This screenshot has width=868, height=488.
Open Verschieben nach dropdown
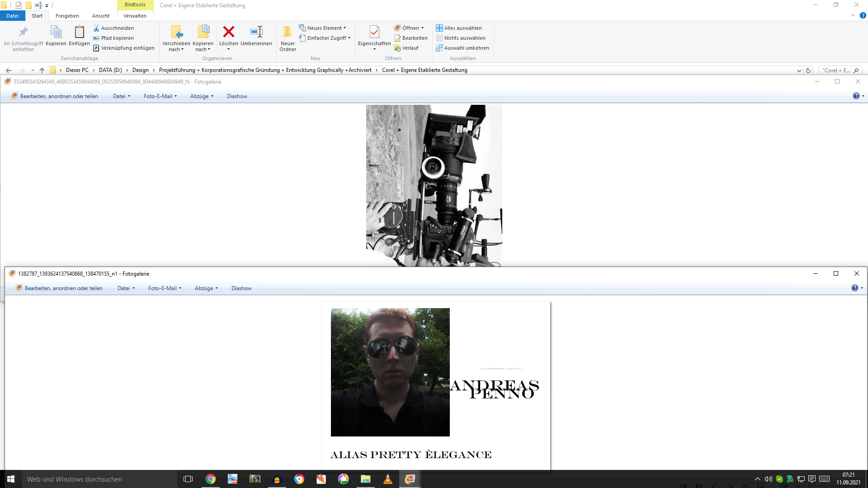click(176, 39)
